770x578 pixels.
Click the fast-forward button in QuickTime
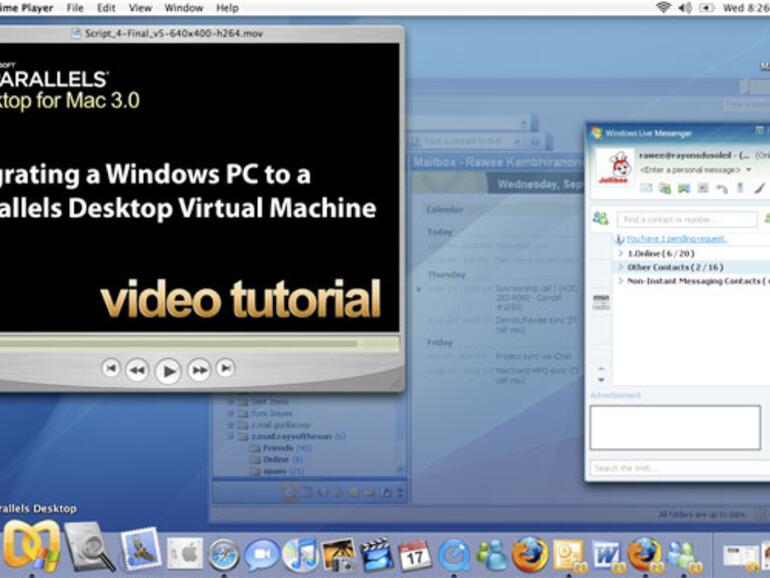[x=199, y=370]
